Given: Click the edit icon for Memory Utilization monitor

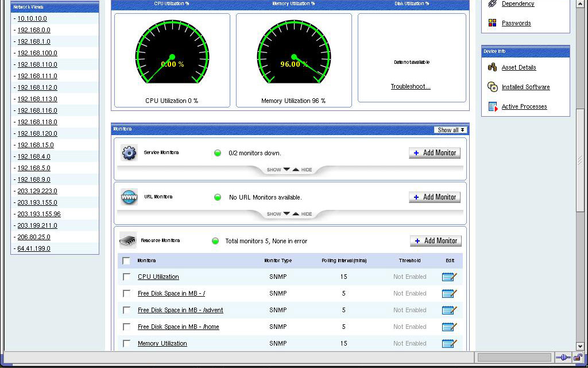Looking at the screenshot, I should 449,344.
